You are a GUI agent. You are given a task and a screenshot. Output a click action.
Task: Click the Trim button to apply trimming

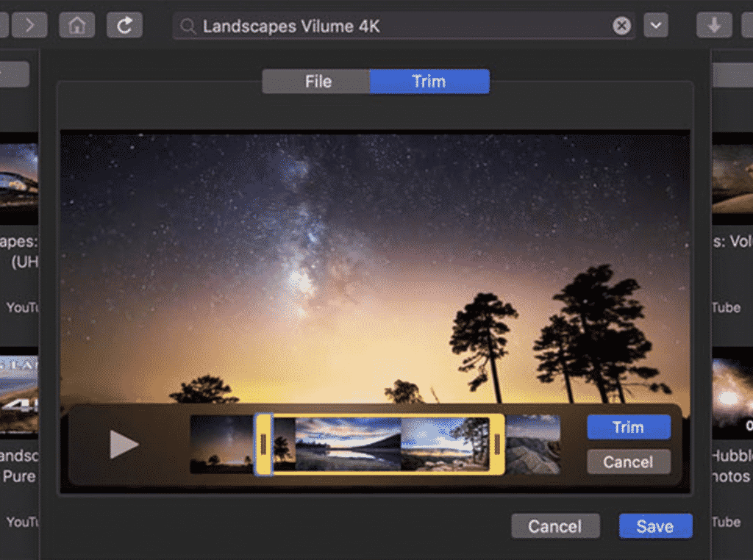click(x=629, y=427)
